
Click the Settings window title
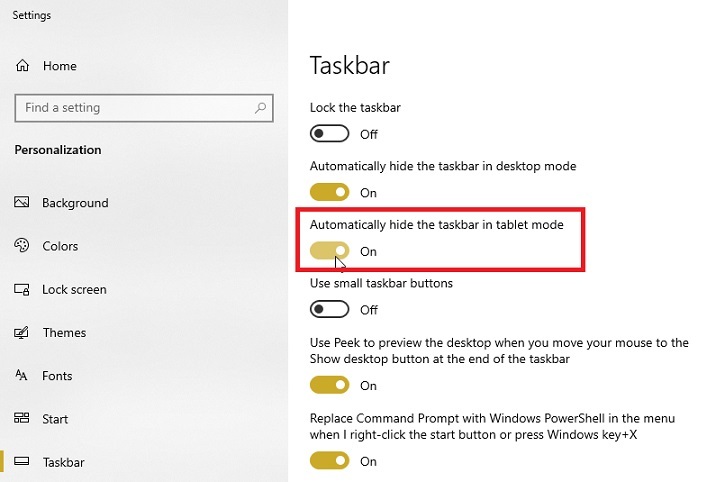(x=31, y=15)
